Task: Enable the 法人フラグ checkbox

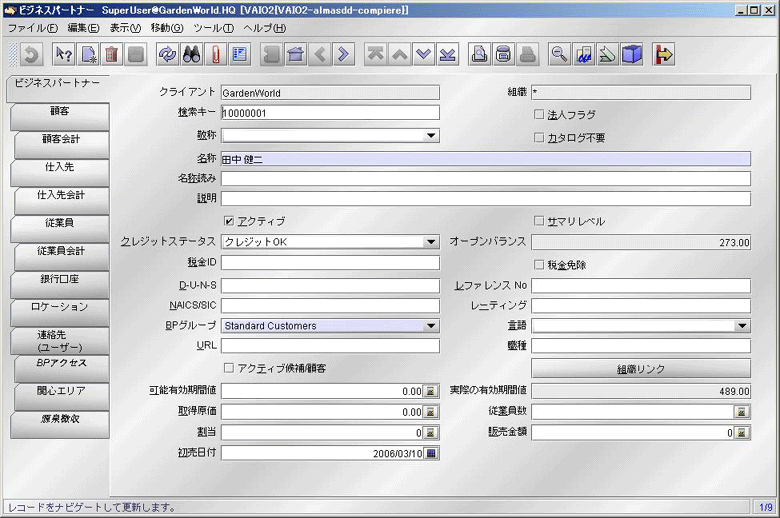Action: pyautogui.click(x=539, y=114)
